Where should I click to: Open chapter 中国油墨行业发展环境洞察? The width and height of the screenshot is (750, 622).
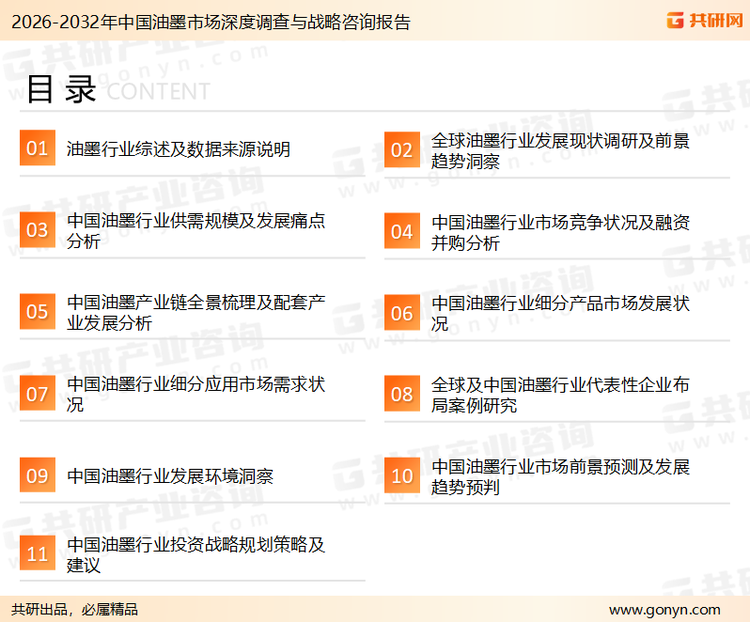[170, 476]
